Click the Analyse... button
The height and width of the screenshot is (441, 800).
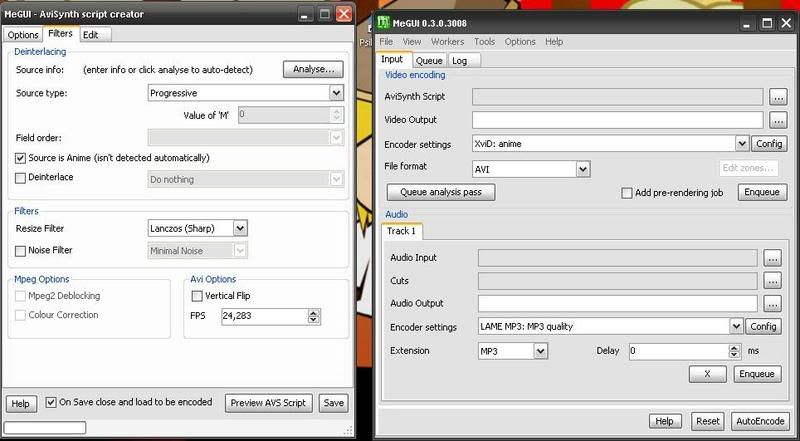point(313,69)
